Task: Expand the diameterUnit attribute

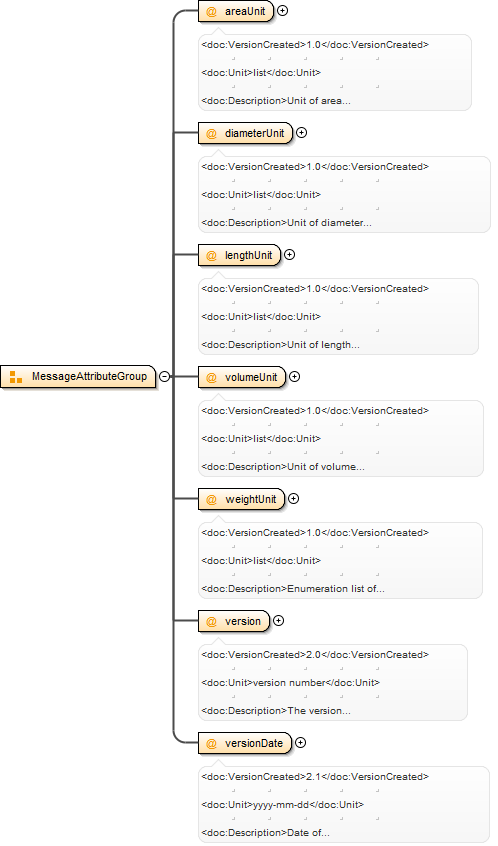Action: point(302,133)
